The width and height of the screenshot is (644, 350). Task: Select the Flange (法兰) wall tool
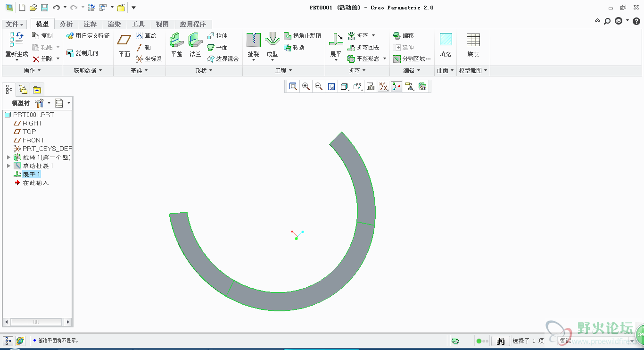click(195, 40)
